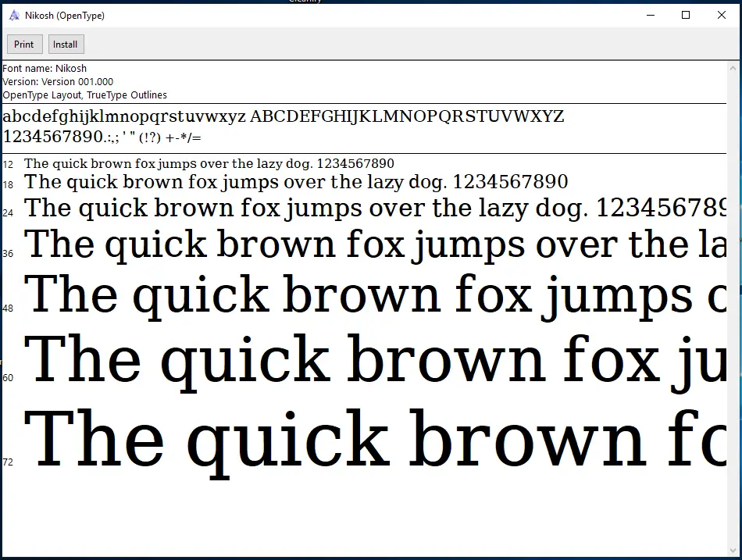Click the font viewer title bar icon
The image size is (742, 560).
pos(14,15)
